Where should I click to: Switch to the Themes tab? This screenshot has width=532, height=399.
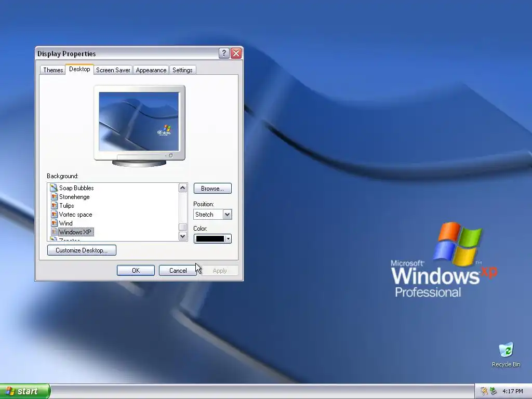click(x=53, y=70)
